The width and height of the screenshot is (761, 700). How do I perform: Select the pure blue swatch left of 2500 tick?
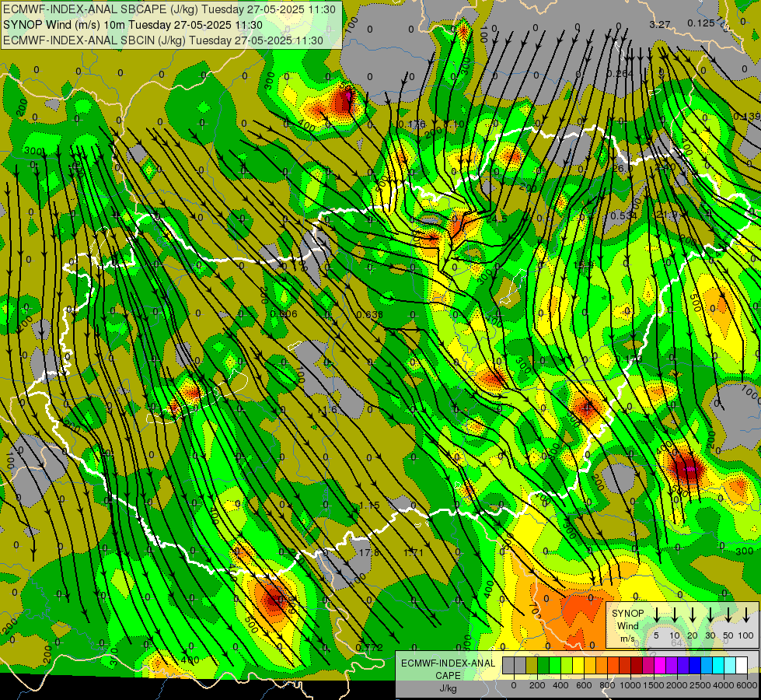coord(696,666)
